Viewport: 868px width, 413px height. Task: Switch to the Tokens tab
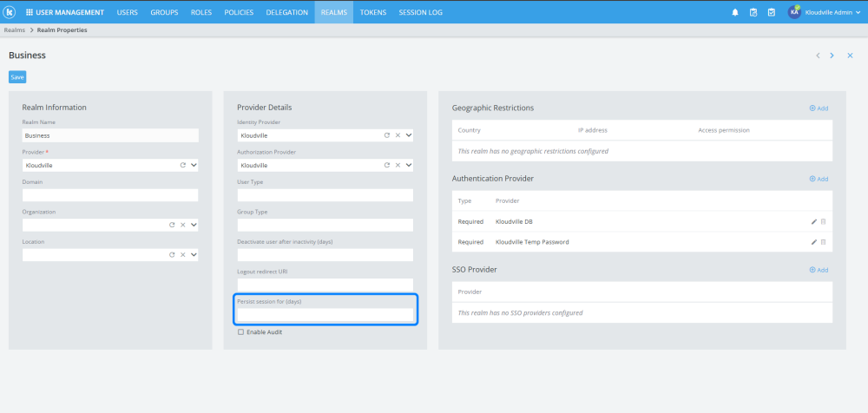click(373, 12)
